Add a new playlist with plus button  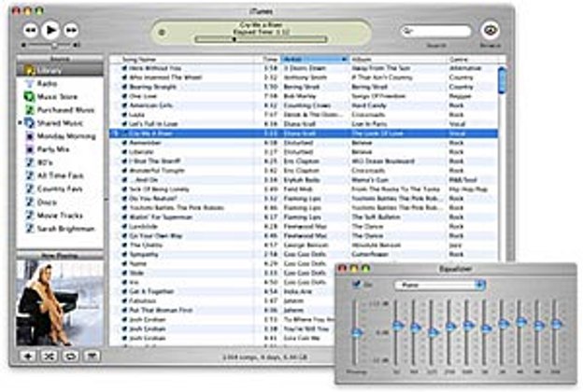[x=28, y=357]
